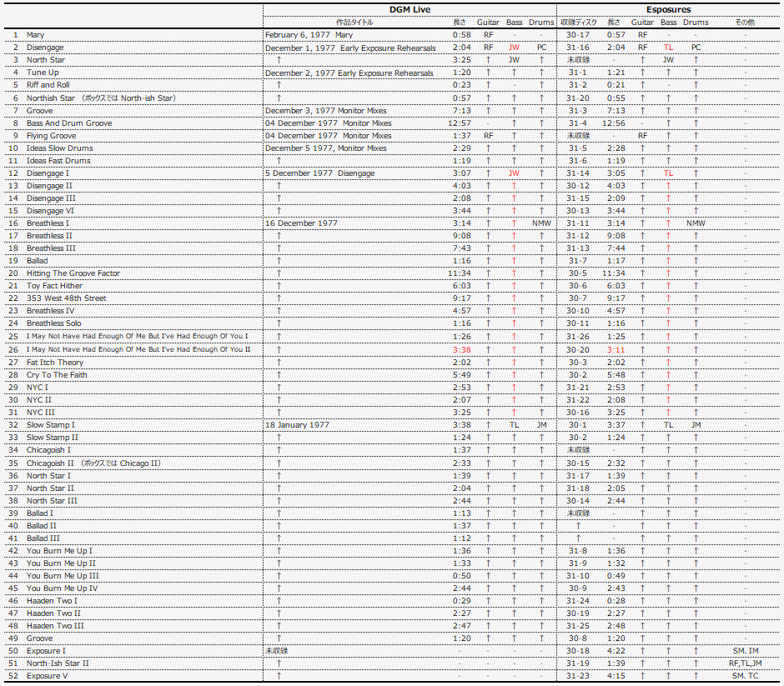Select "Hitting The Groove Factor"

click(73, 273)
